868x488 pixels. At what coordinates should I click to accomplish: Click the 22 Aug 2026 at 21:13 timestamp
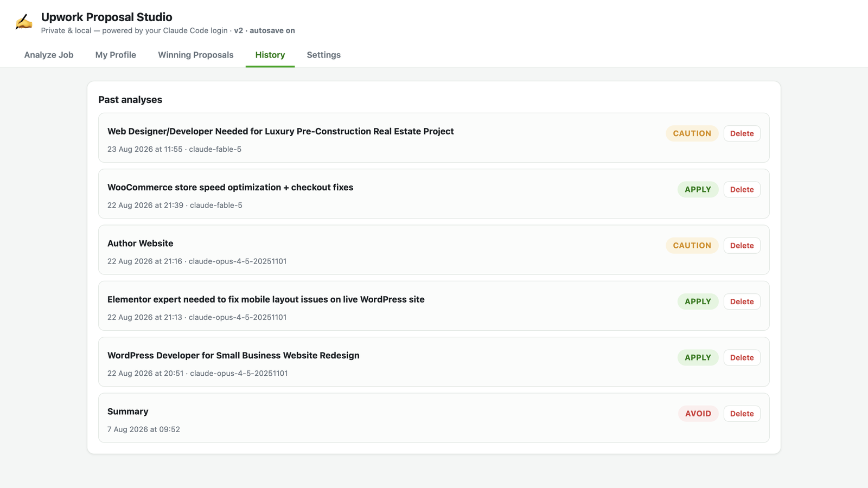coord(145,317)
